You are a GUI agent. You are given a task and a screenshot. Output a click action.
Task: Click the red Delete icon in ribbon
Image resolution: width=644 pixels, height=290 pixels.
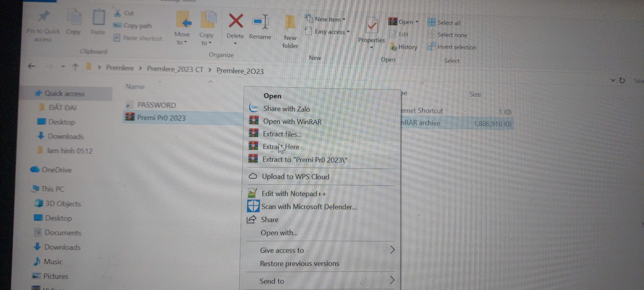point(235,22)
